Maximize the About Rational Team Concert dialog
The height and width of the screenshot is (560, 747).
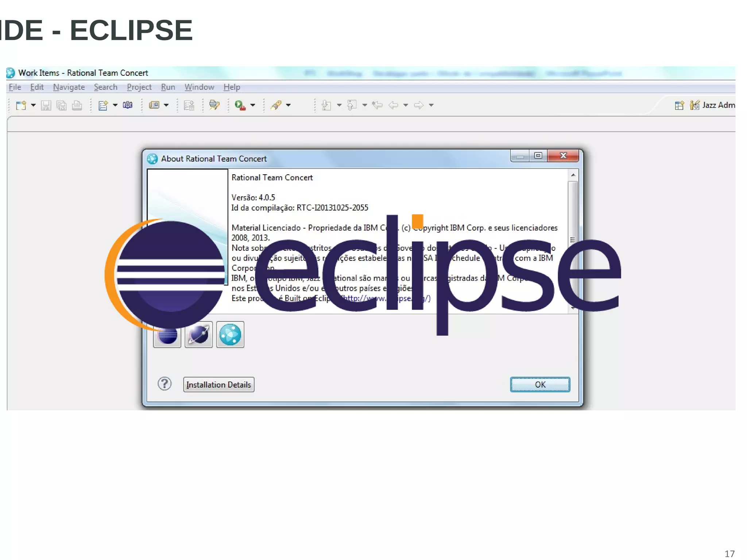tap(538, 156)
